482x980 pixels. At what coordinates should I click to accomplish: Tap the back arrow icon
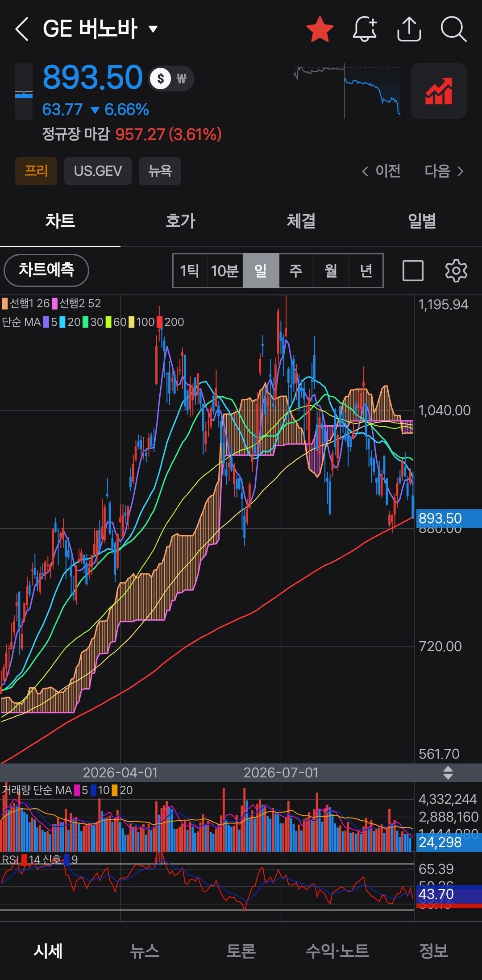click(21, 29)
